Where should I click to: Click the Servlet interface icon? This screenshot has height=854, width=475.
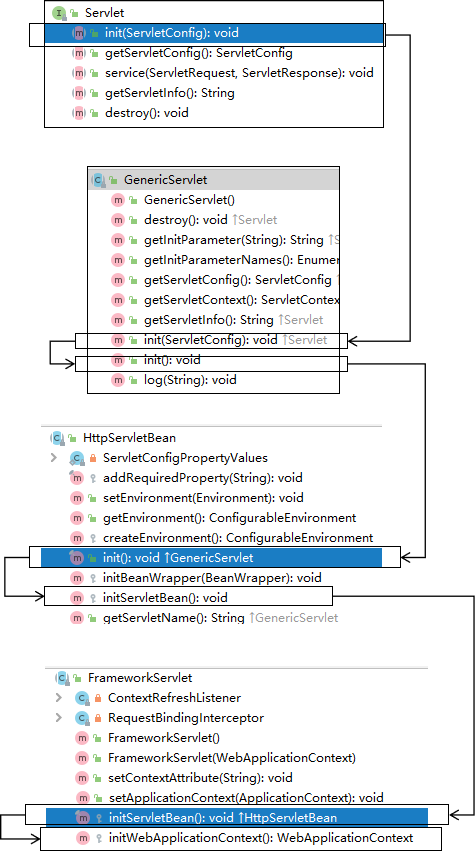point(59,13)
